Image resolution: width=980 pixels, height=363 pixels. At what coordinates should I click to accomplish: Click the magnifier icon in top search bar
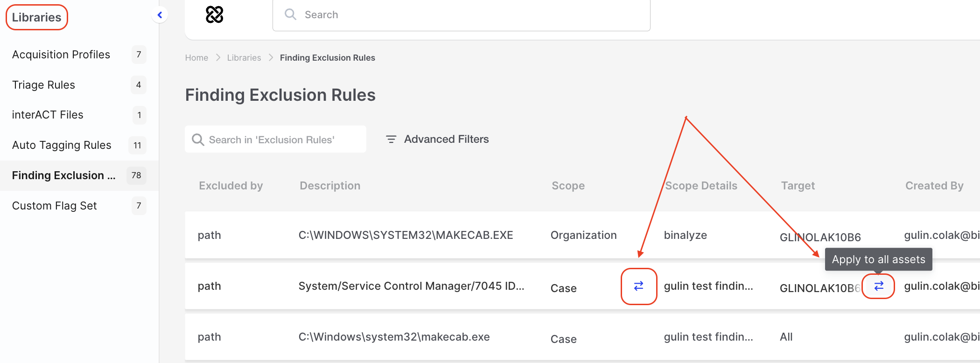pos(290,14)
